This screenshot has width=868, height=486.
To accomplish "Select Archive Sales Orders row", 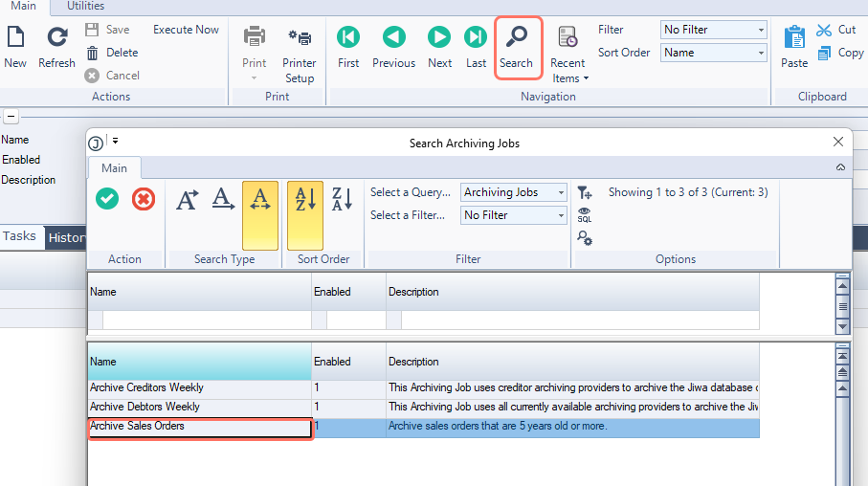I will coord(424,427).
